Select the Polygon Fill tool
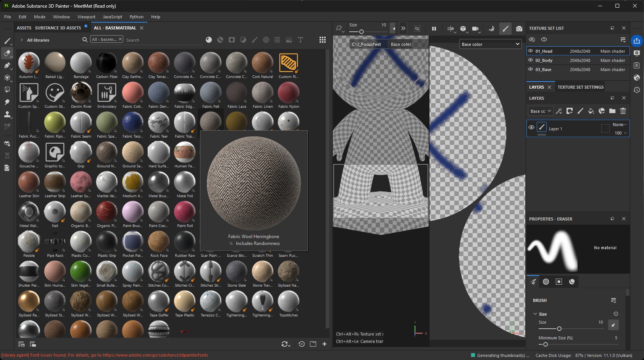 point(7,78)
